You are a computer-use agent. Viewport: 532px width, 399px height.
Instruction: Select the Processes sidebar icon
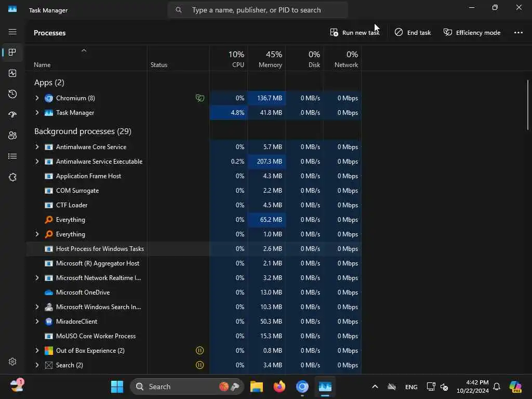coord(12,52)
